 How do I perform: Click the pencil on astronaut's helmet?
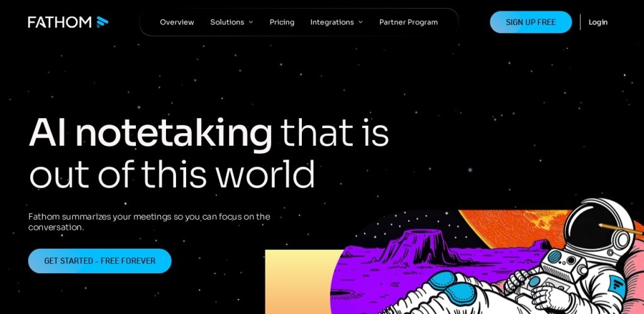click(x=621, y=230)
